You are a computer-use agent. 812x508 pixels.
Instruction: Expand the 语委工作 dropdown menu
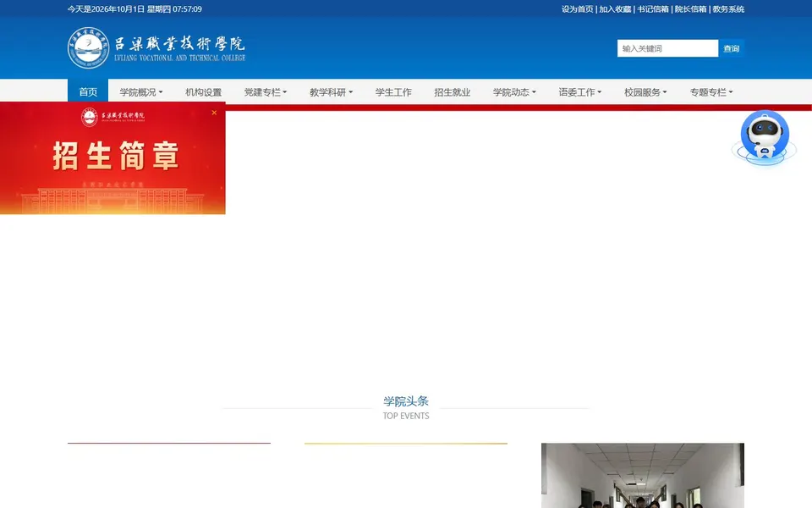pyautogui.click(x=580, y=91)
